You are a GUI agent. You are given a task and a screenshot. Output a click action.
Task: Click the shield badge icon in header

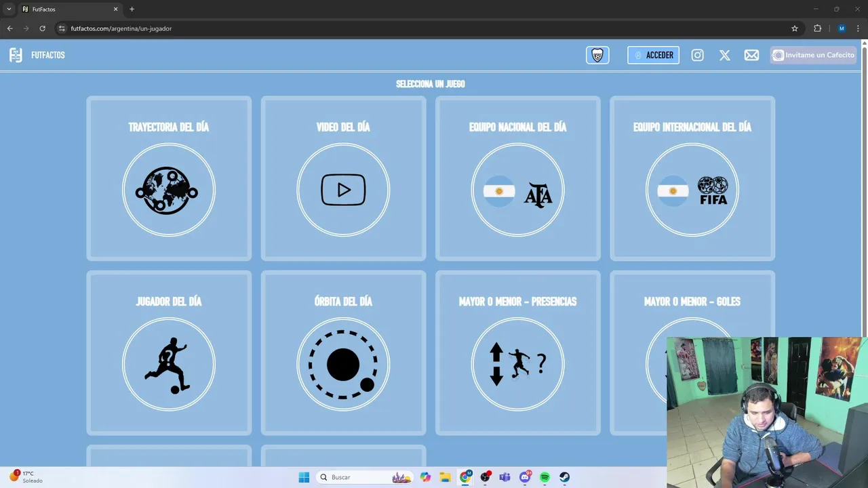tap(597, 56)
